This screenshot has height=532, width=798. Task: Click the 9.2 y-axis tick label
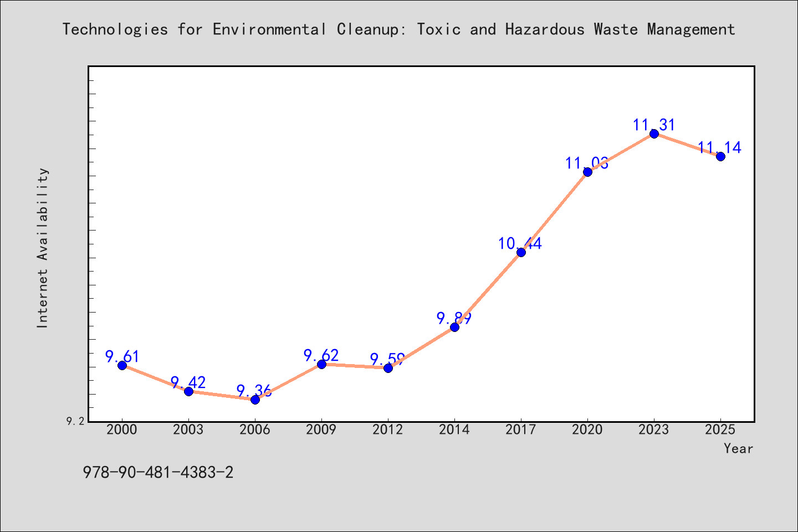(x=75, y=421)
